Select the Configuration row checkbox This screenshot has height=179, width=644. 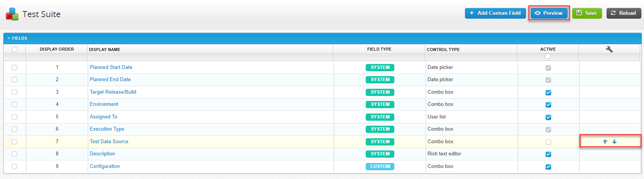pos(15,166)
